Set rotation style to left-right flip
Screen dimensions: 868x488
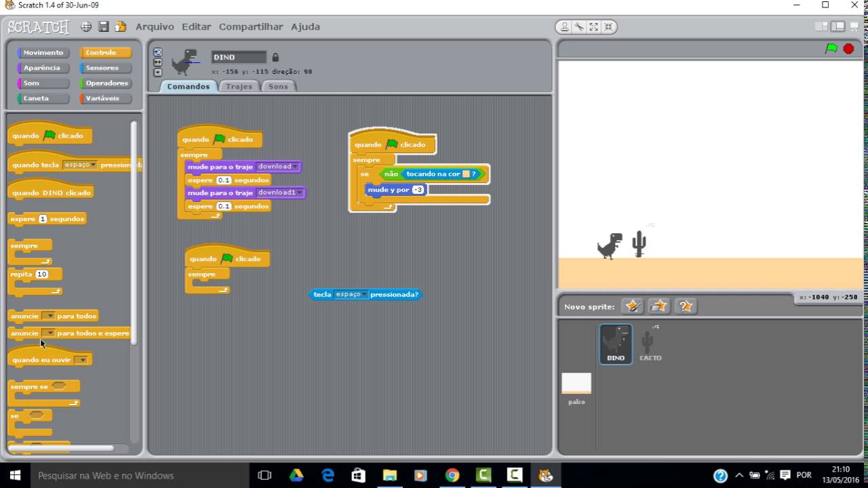coord(158,62)
